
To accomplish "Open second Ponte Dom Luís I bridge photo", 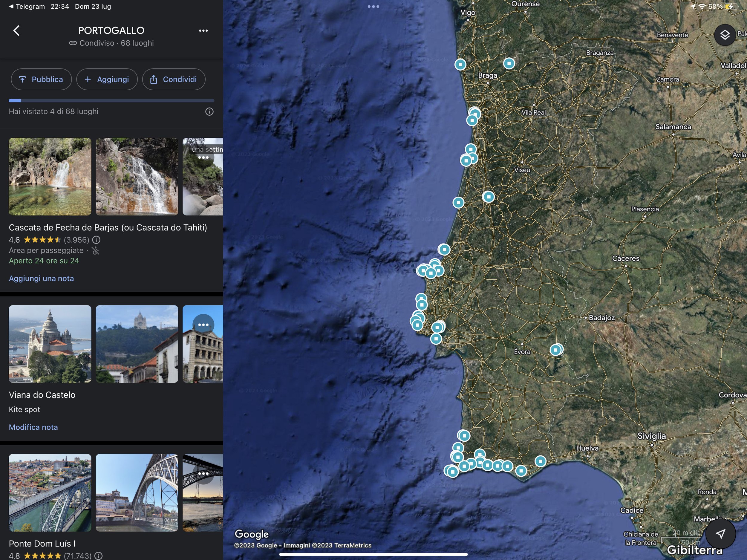I will (x=137, y=492).
